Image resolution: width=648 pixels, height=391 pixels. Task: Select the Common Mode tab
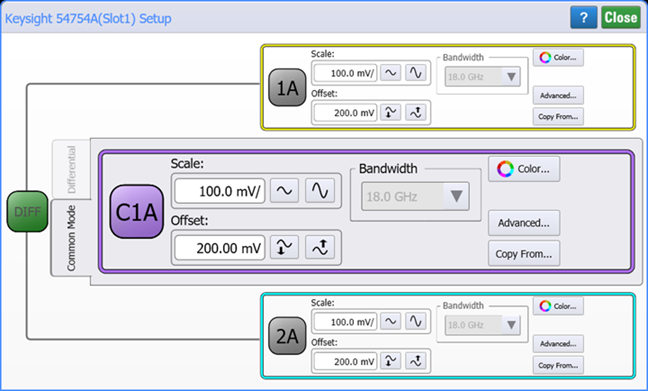[71, 238]
